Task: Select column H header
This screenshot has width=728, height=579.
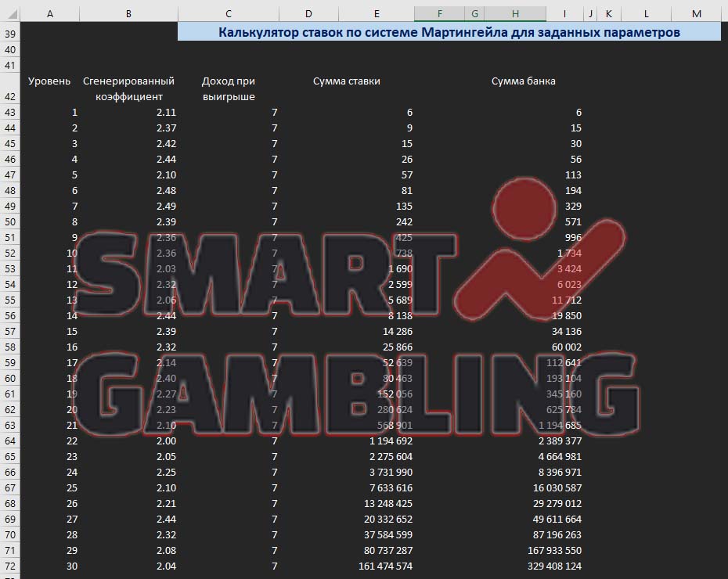Action: (515, 14)
